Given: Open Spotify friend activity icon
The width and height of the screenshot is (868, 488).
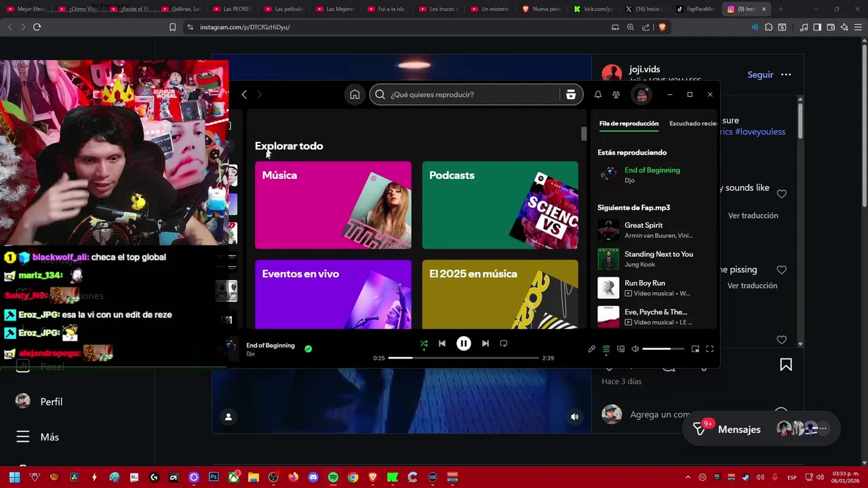Looking at the screenshot, I should click(x=616, y=95).
